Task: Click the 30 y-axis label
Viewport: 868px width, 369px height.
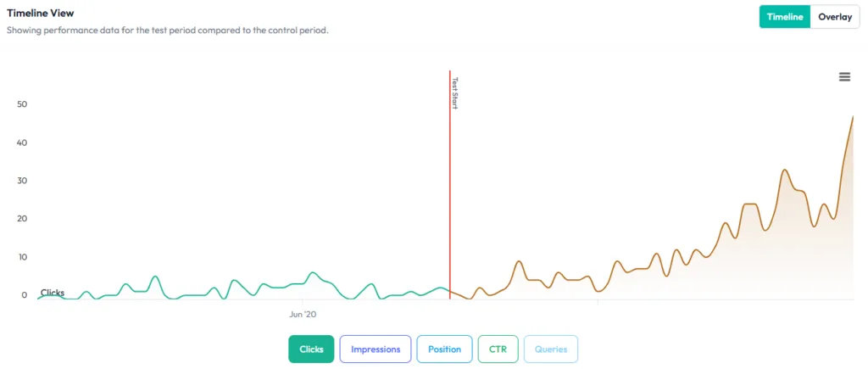Action: [22, 181]
